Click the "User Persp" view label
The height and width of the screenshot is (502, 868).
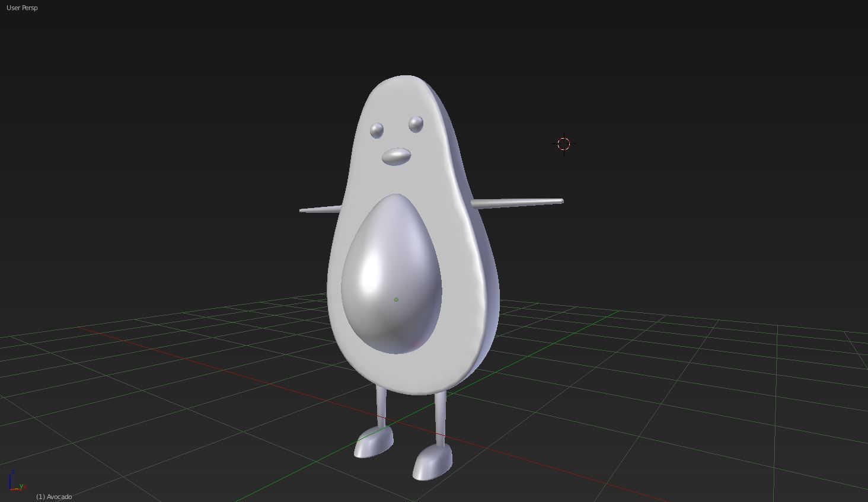coord(22,8)
